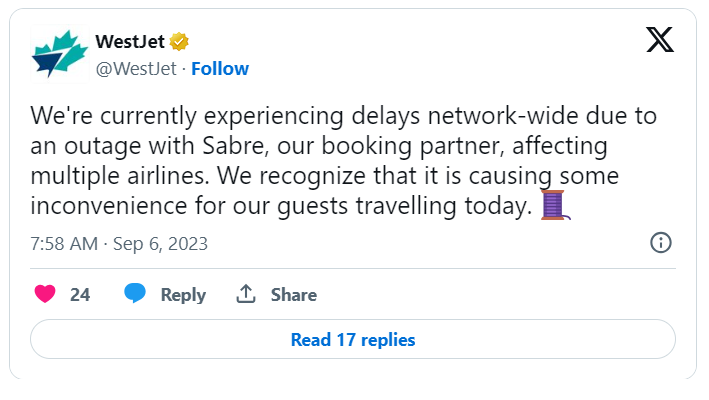Select the Reply text label

[x=183, y=295]
